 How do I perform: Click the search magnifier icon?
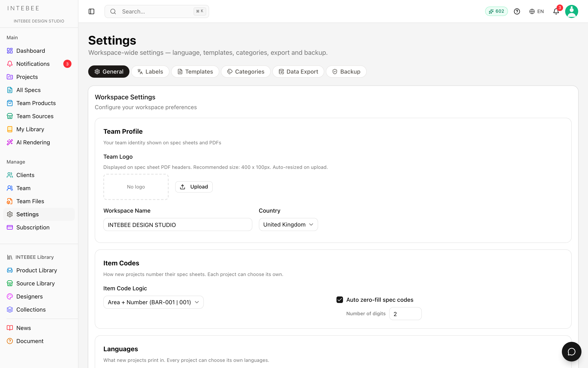click(x=113, y=11)
